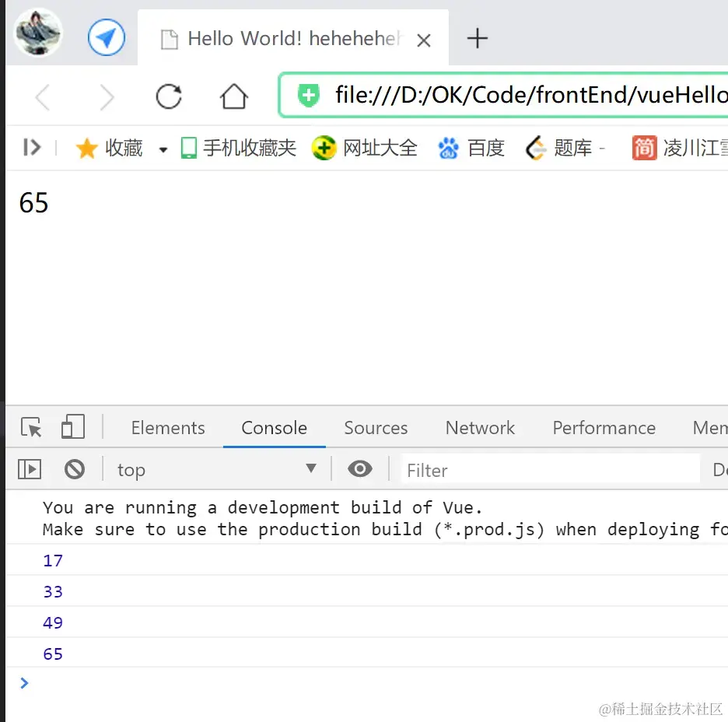Switch to the Sources tab
Image resolution: width=728 pixels, height=722 pixels.
point(376,428)
